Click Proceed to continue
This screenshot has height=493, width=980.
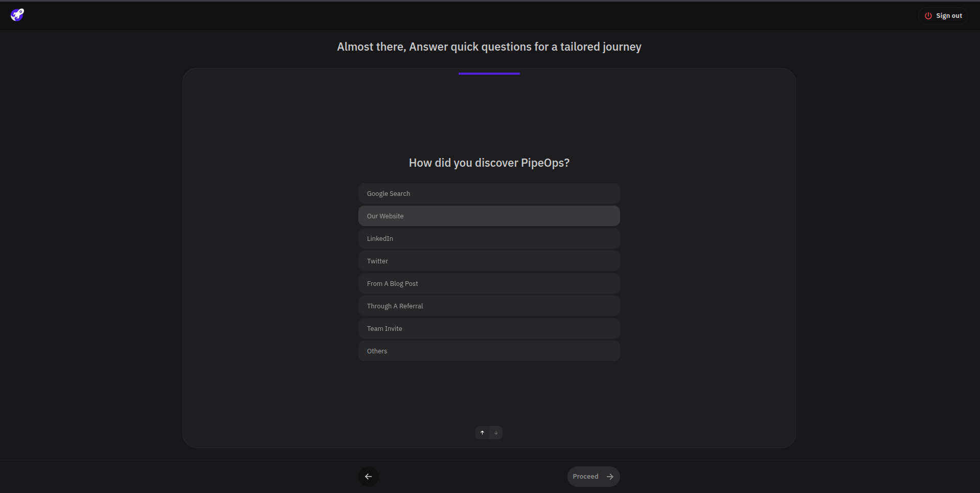[x=594, y=477]
